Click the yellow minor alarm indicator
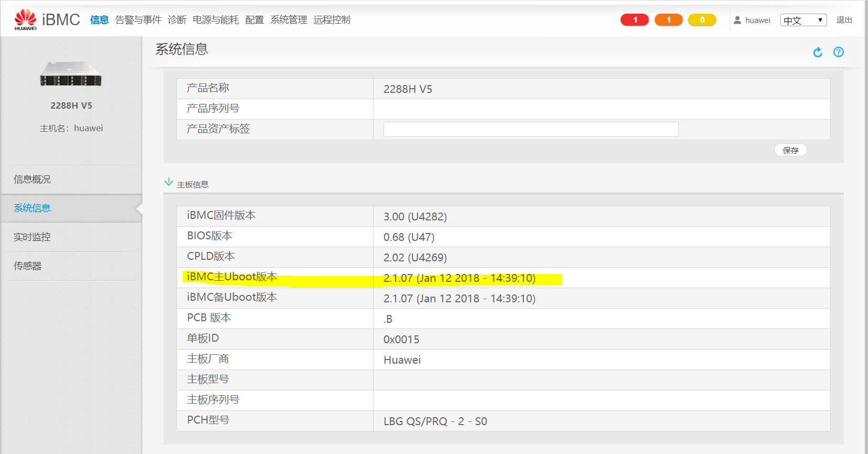Image resolution: width=868 pixels, height=454 pixels. (702, 20)
